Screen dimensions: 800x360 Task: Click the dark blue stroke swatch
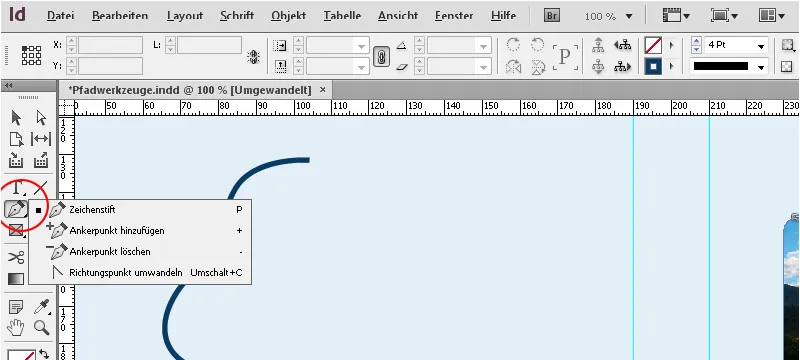point(653,66)
